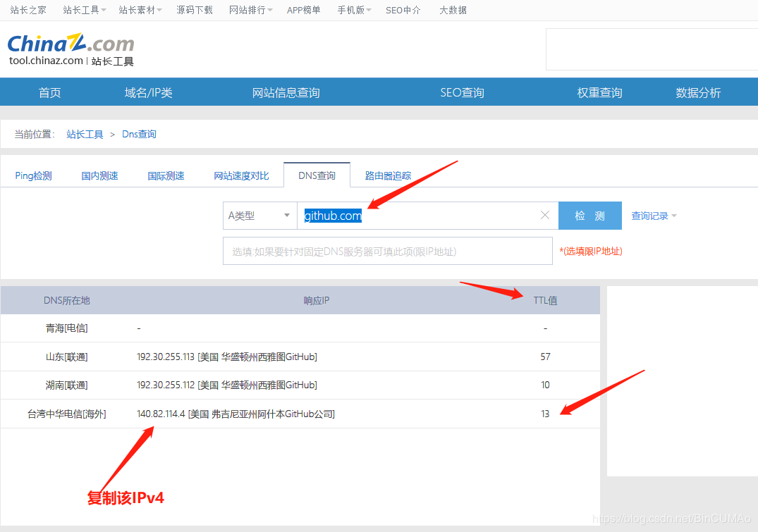Click 站长工具 breadcrumb link
The width and height of the screenshot is (758, 532).
click(x=85, y=134)
